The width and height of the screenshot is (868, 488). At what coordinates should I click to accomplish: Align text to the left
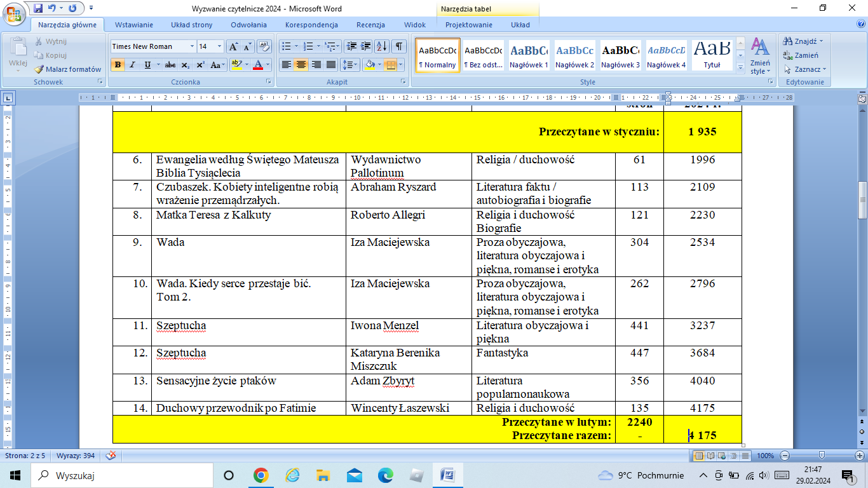[287, 65]
